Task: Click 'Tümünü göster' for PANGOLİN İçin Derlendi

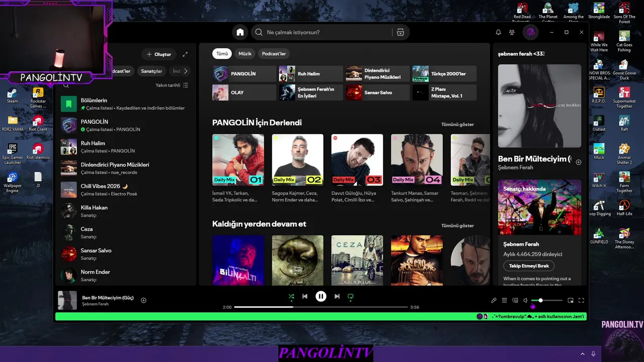Action: [457, 125]
